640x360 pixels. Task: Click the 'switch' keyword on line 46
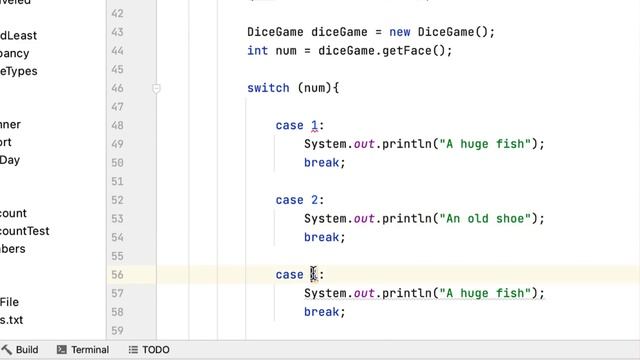[268, 88]
